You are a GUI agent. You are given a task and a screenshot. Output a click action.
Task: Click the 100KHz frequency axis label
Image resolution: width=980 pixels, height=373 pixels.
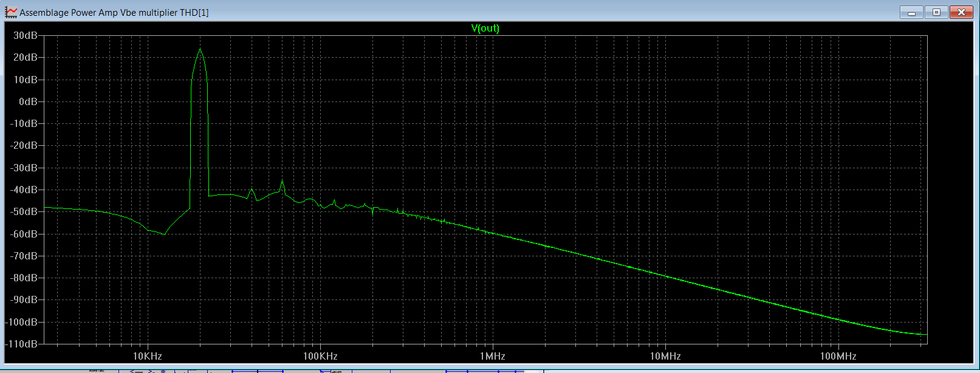[320, 356]
